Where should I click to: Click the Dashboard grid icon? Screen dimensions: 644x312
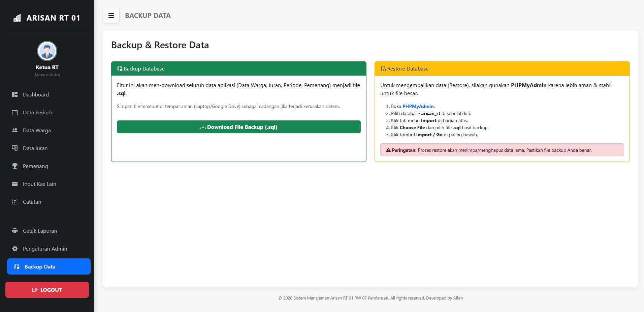click(15, 94)
